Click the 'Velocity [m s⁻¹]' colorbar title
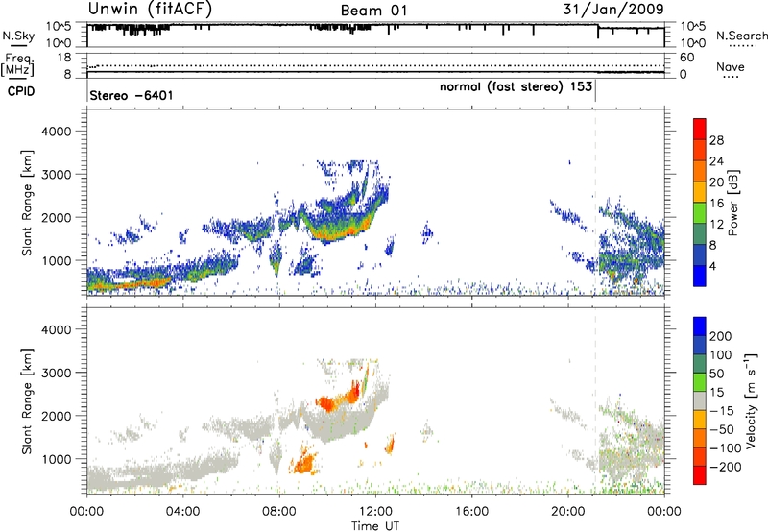This screenshot has height=532, width=768. [x=751, y=400]
